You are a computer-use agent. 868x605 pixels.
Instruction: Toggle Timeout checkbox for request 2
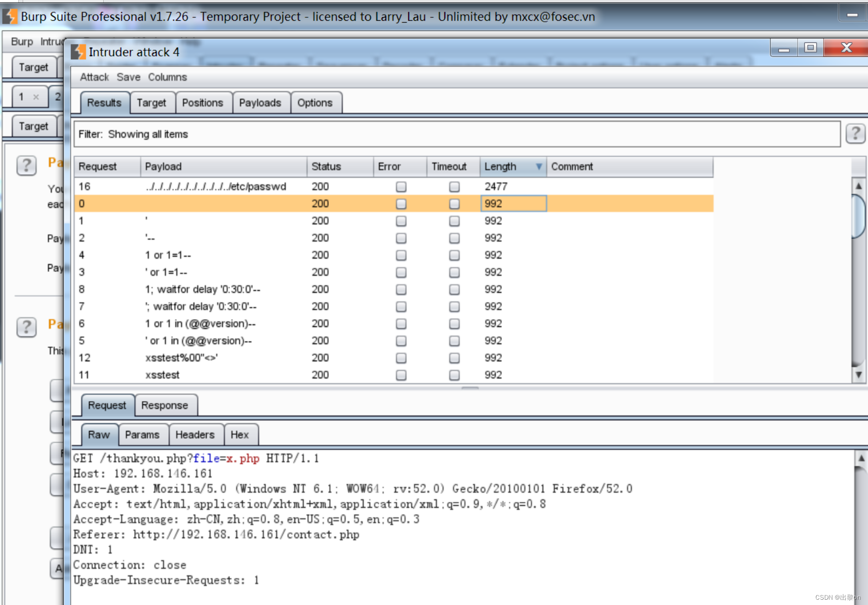pyautogui.click(x=454, y=238)
